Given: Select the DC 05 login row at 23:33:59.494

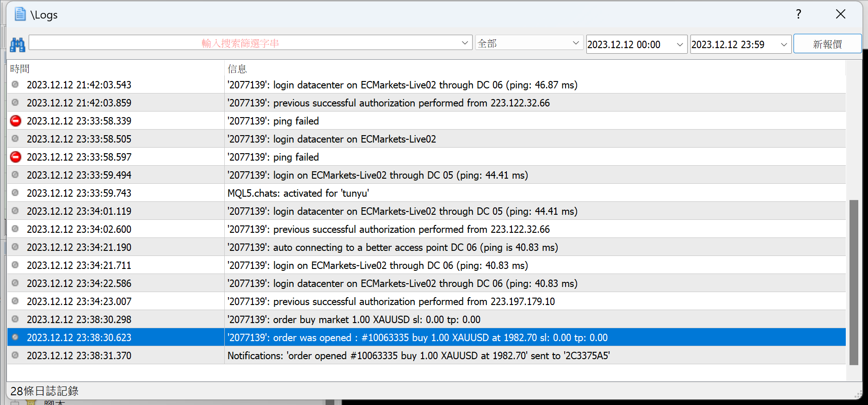Looking at the screenshot, I should (426, 175).
